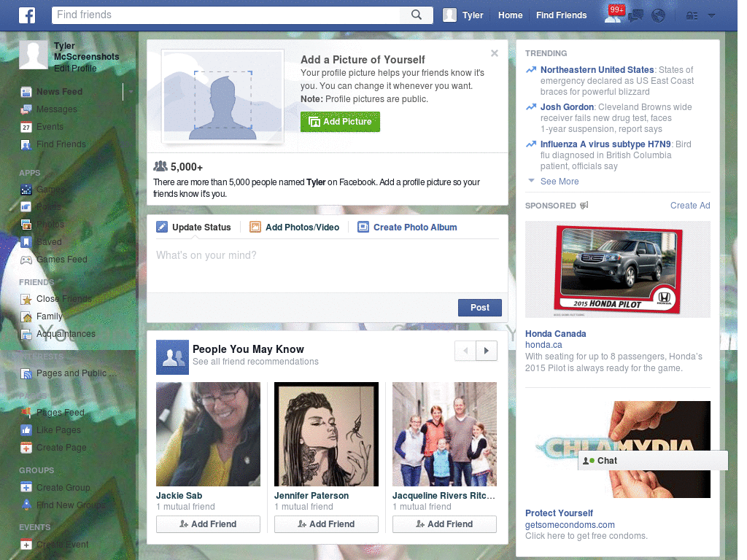Viewport: 747px width, 560px height.
Task: Click the Like Pages thumbs-up icon
Action: (x=26, y=430)
